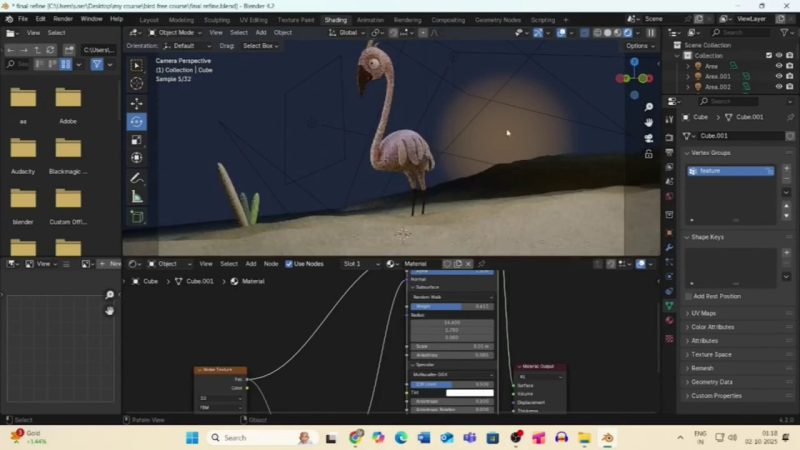Hide the Area.001 light in outliner

point(779,76)
